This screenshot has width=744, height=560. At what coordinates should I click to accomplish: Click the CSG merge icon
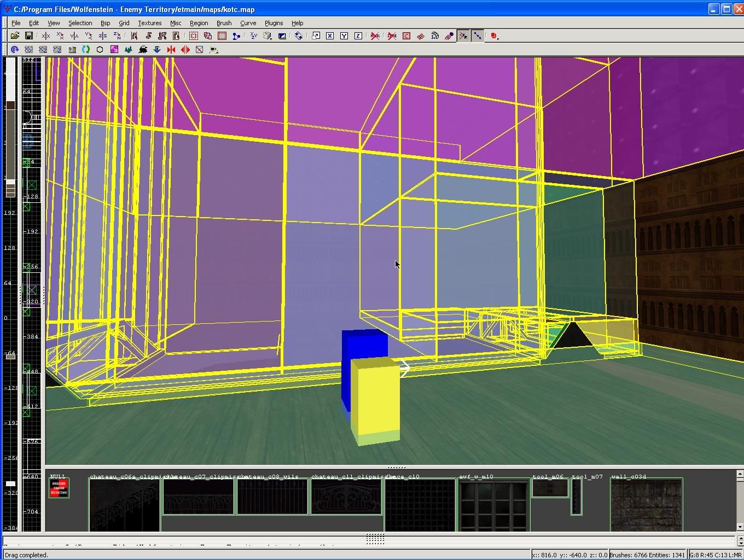[x=208, y=36]
